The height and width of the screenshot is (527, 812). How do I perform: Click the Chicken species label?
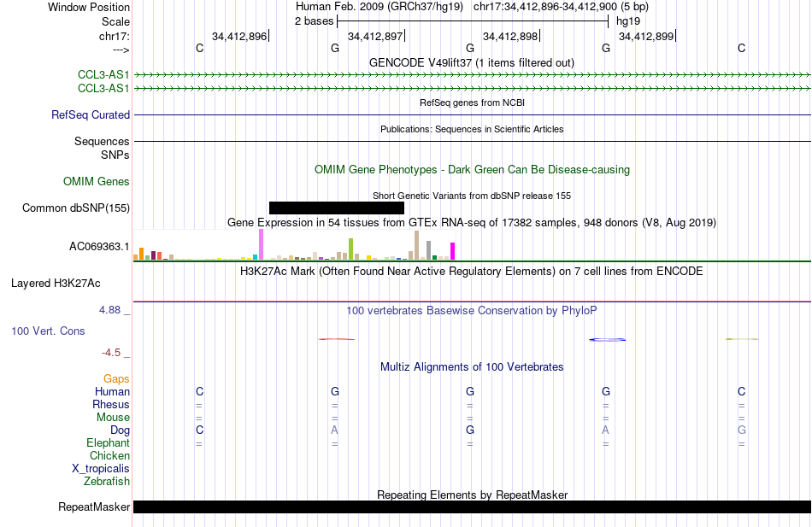pos(109,455)
